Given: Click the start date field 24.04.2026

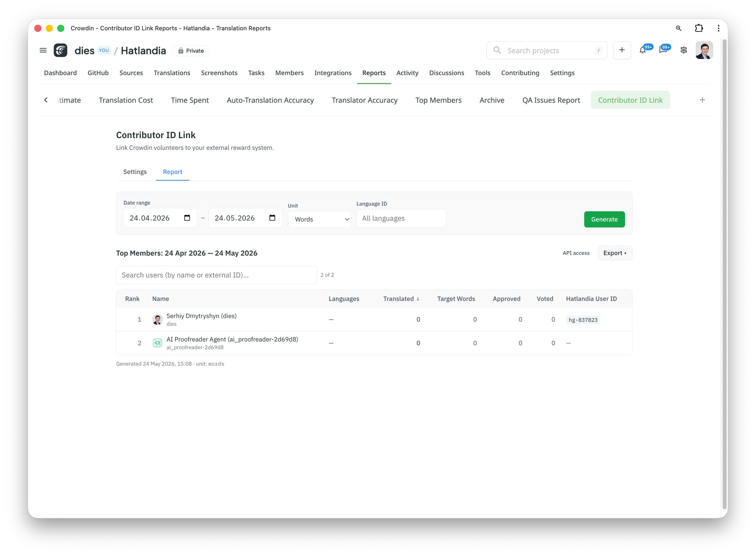Looking at the screenshot, I should pyautogui.click(x=160, y=218).
